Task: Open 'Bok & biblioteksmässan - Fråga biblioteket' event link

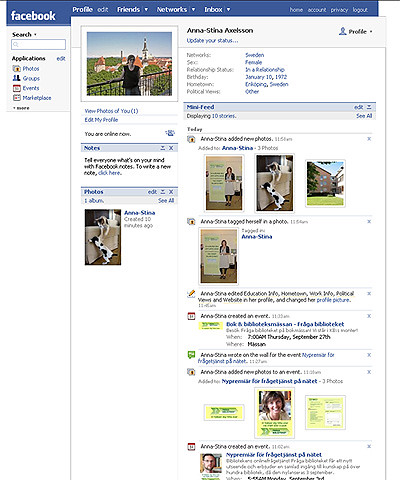Action: point(285,324)
